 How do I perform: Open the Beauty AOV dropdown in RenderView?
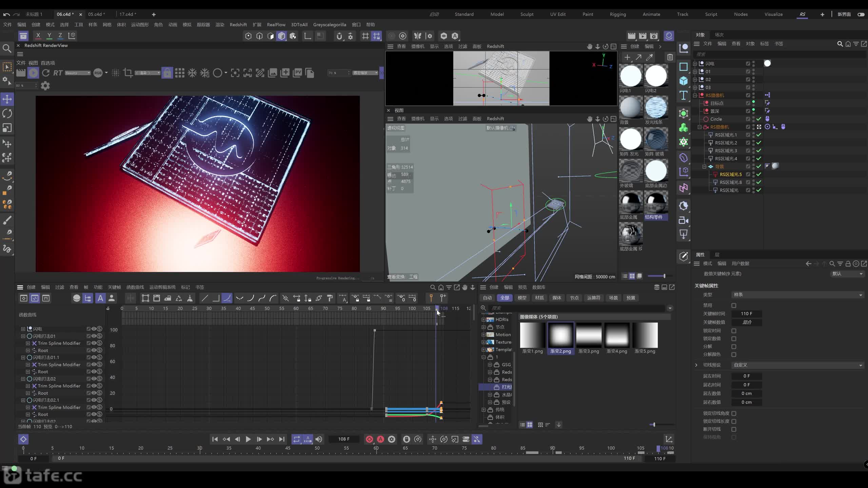click(78, 73)
